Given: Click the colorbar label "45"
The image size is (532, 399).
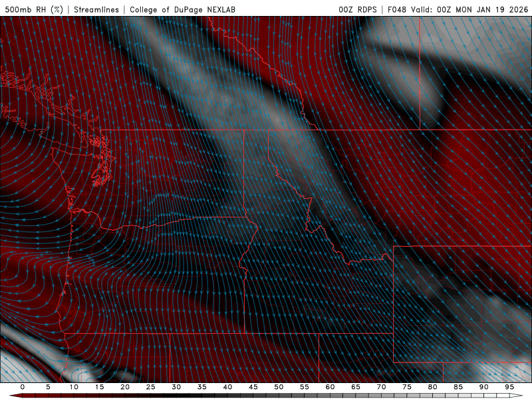Looking at the screenshot, I should (253, 387).
